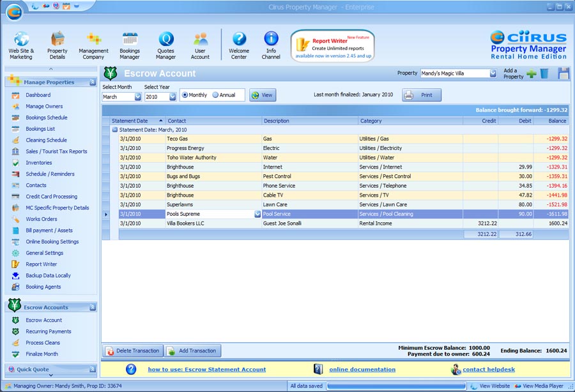Screen dimensions: 575x392
Task: Open Quotes Manager Q icon
Action: click(x=165, y=39)
